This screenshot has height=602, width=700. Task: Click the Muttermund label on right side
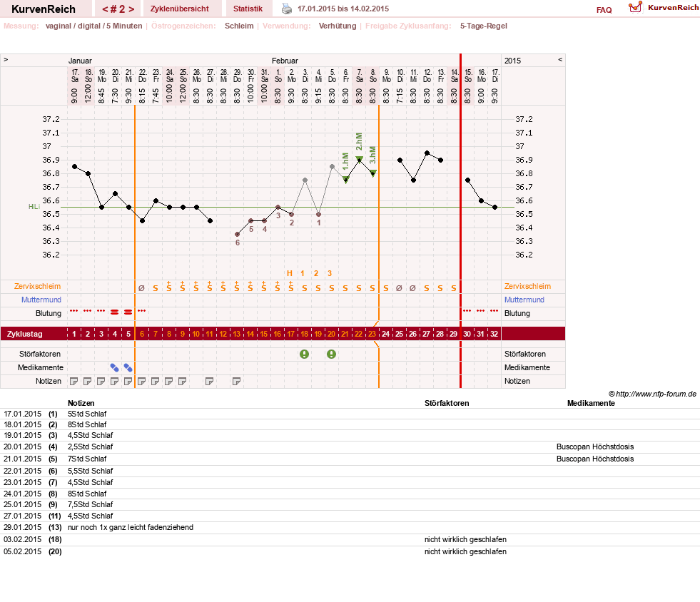(x=524, y=300)
